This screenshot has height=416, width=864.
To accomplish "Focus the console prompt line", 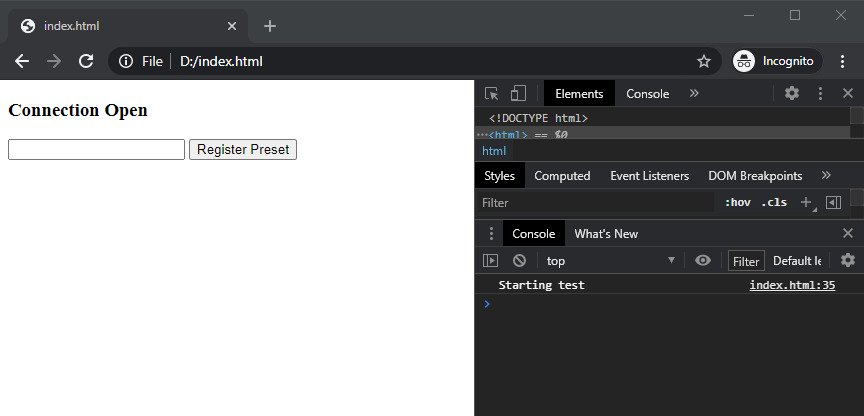I will (669, 304).
